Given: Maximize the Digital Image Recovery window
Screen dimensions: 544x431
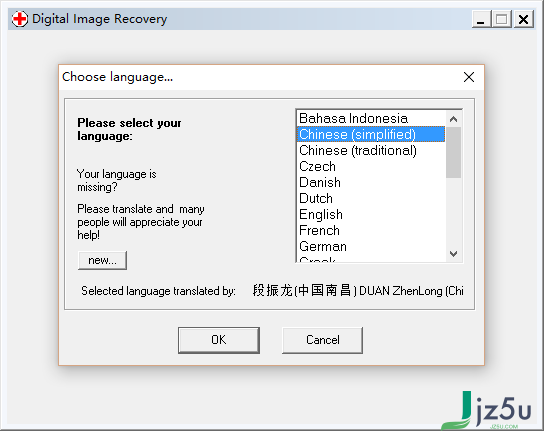Looking at the screenshot, I should [502, 19].
